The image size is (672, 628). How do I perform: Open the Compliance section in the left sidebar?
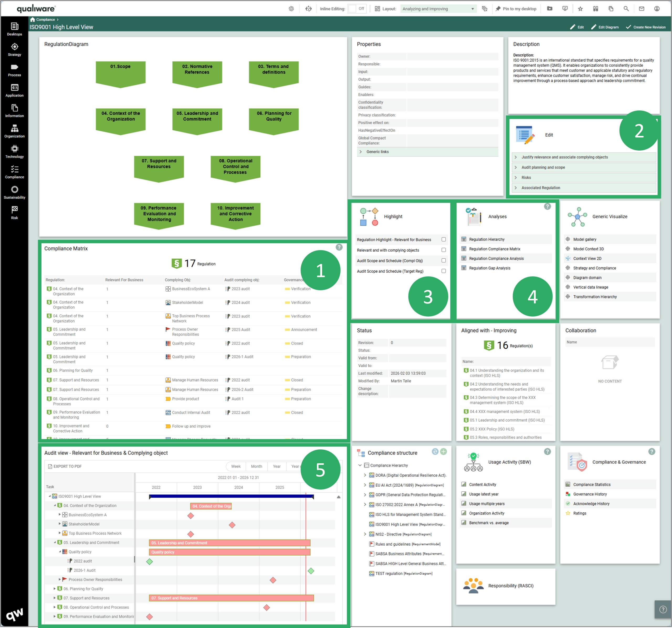tap(14, 172)
